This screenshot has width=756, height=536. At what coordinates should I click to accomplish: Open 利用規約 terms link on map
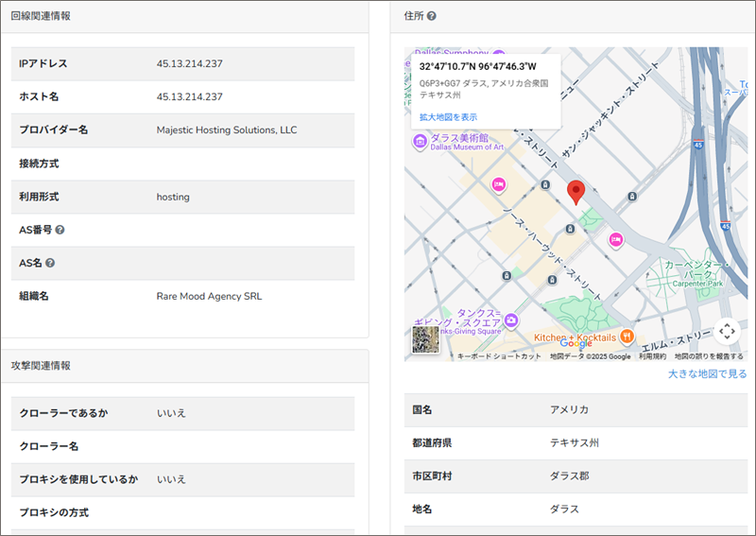click(x=652, y=356)
